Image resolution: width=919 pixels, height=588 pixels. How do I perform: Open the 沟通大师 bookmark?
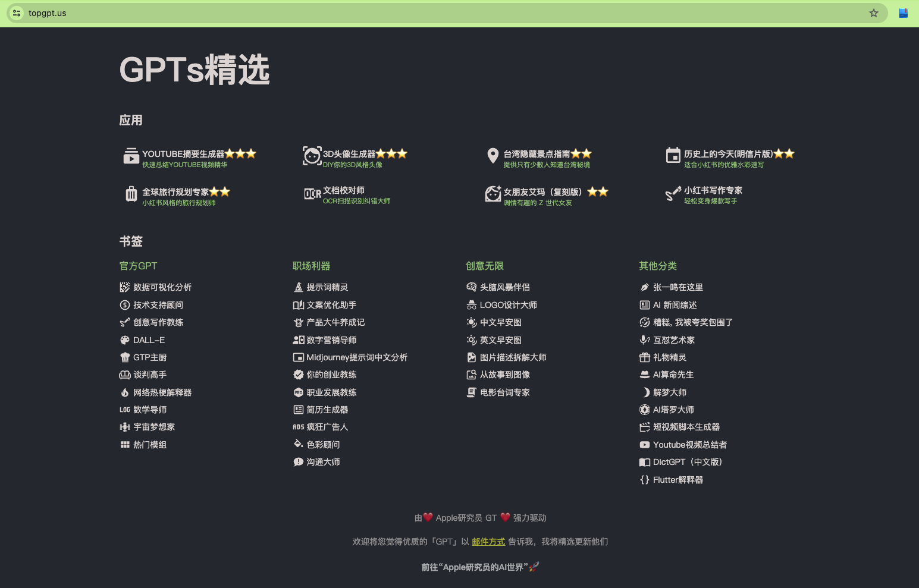[323, 462]
